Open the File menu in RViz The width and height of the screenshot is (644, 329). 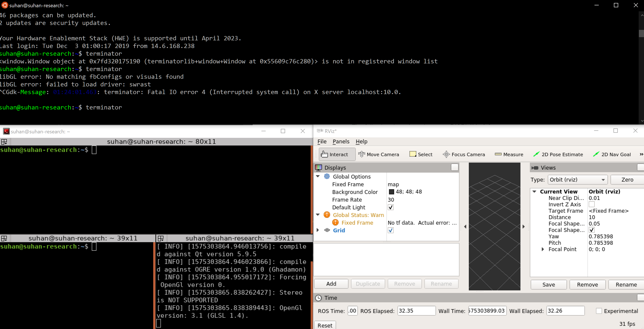point(322,141)
